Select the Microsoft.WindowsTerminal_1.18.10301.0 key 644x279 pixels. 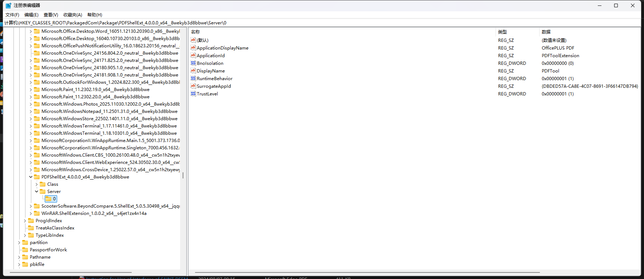tap(109, 133)
